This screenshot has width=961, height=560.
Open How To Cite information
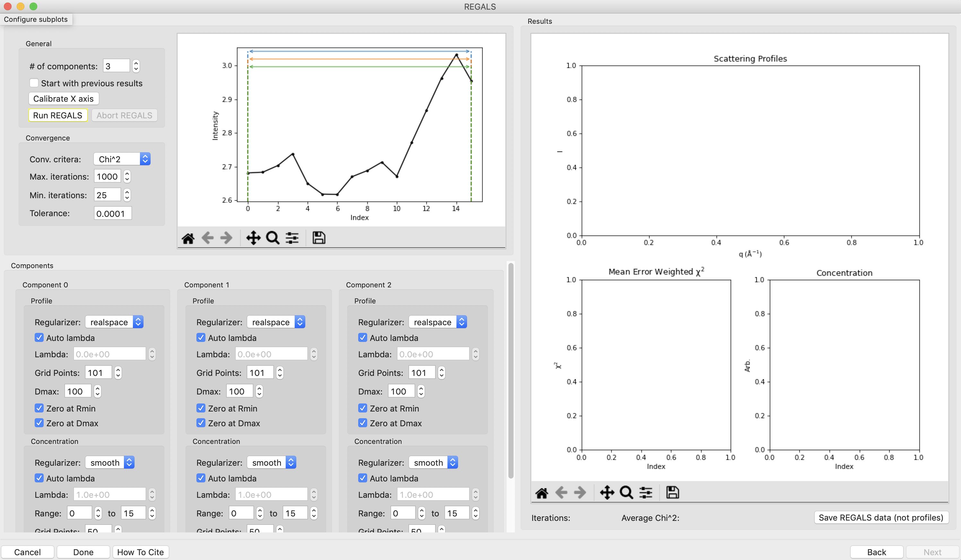pyautogui.click(x=140, y=552)
